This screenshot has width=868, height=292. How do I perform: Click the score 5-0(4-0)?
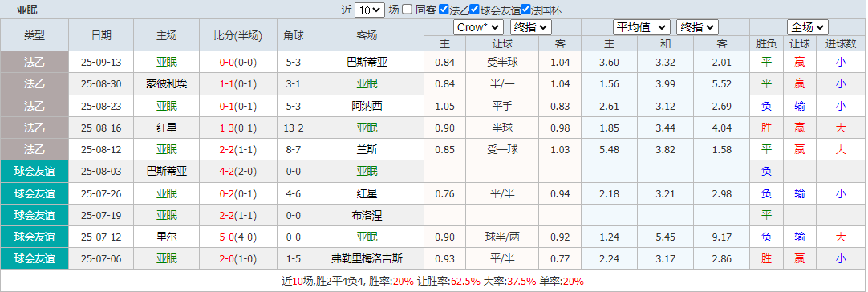[238, 237]
